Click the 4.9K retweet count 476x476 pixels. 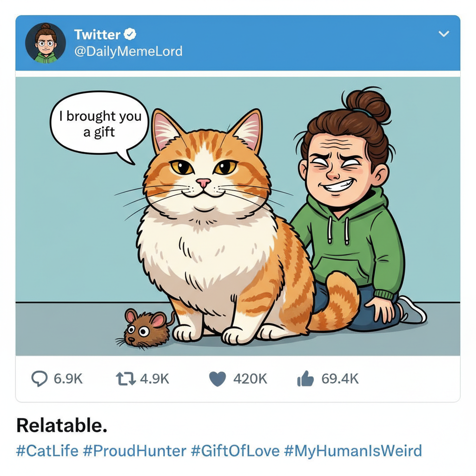pos(154,379)
